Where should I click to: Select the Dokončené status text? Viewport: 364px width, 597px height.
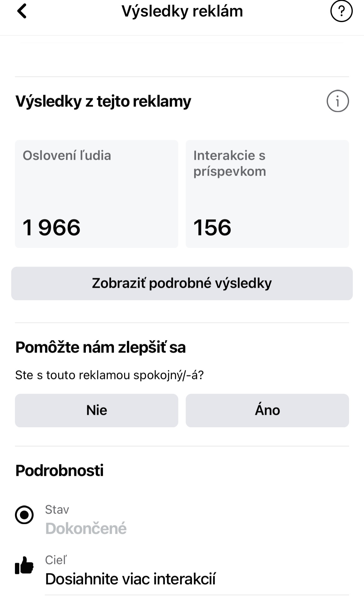86,528
